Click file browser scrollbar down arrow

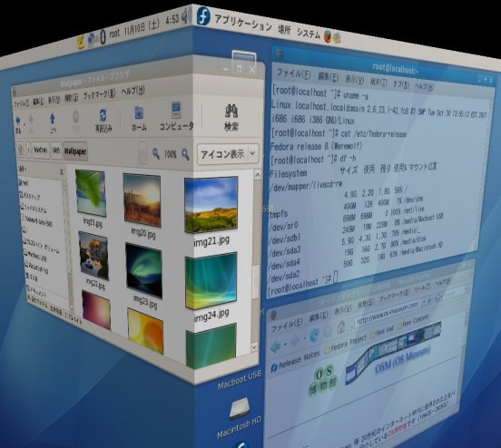click(255, 346)
